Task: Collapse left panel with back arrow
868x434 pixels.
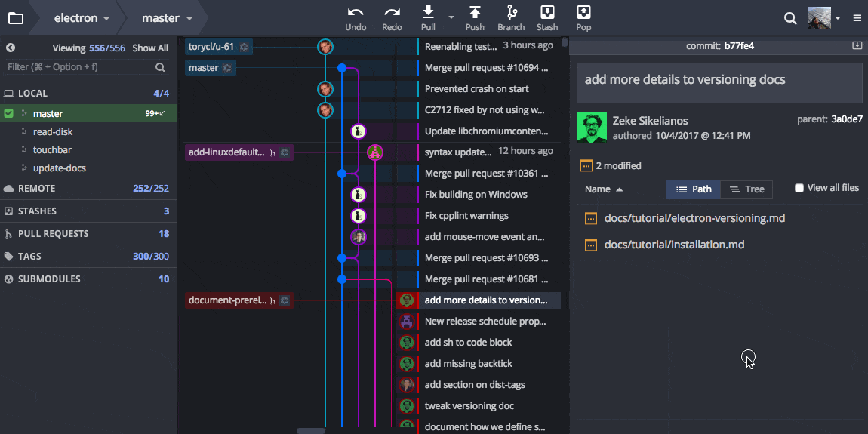Action: (x=11, y=48)
